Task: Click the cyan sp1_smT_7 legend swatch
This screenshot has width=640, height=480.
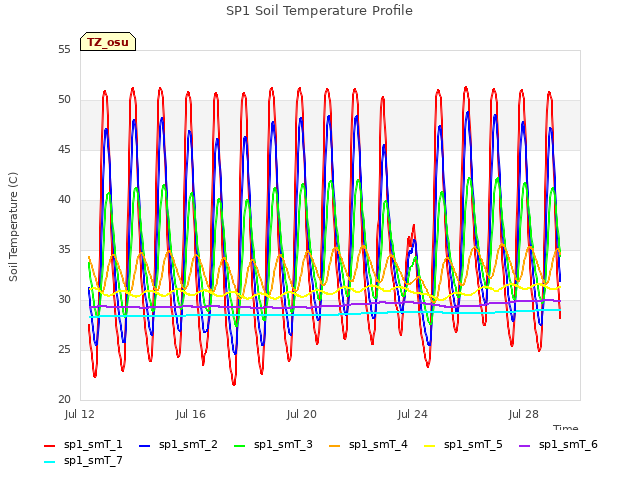Action: click(x=49, y=462)
